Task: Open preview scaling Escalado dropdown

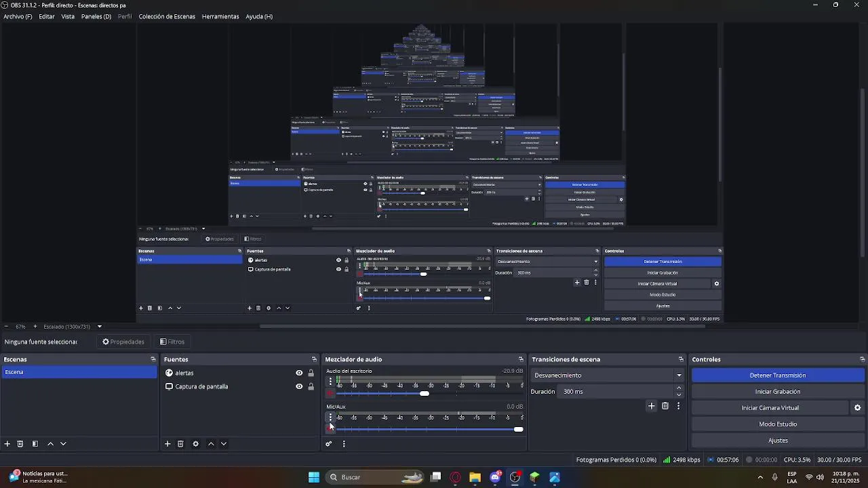Action: [x=73, y=327]
